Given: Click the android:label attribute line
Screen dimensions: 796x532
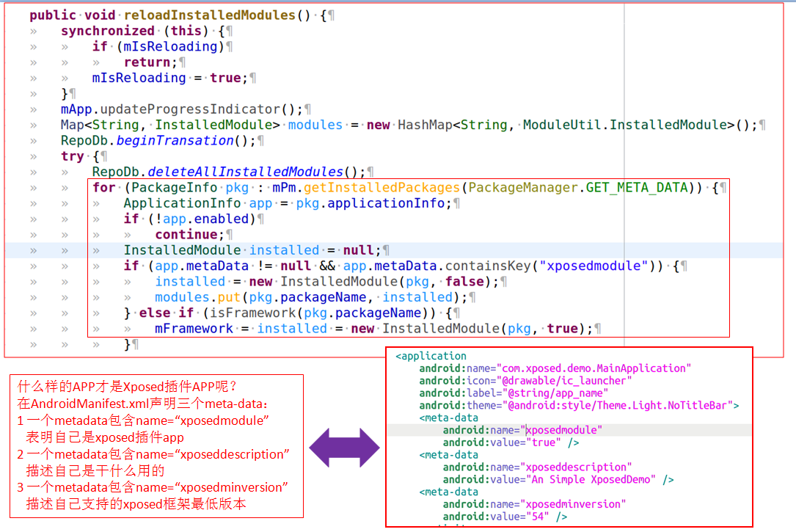Looking at the screenshot, I should coord(514,393).
